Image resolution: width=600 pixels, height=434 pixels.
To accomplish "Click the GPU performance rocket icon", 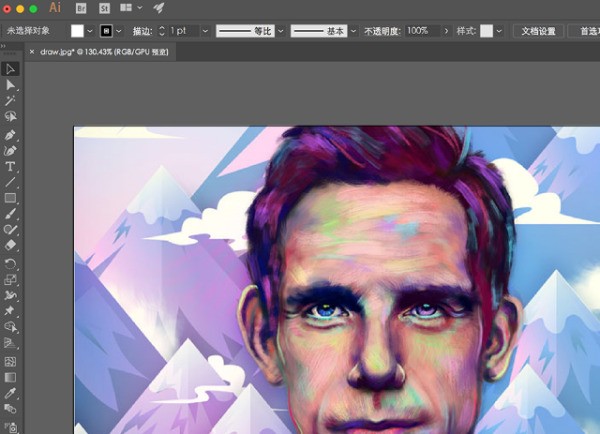I will (158, 8).
